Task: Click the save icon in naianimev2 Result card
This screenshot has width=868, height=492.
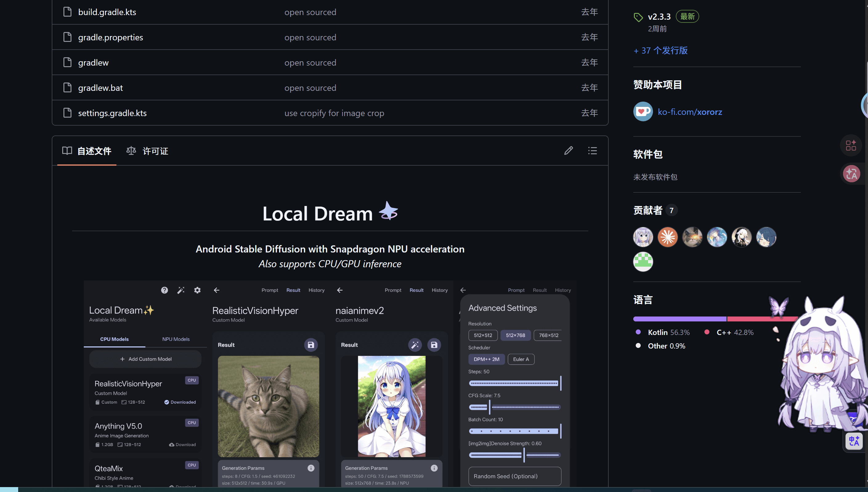Action: coord(434,345)
